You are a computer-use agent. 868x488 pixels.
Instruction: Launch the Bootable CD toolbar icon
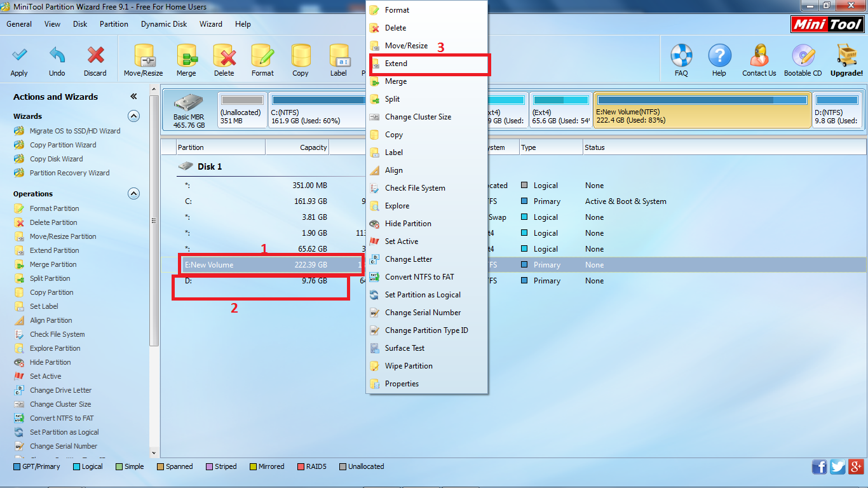tap(803, 56)
